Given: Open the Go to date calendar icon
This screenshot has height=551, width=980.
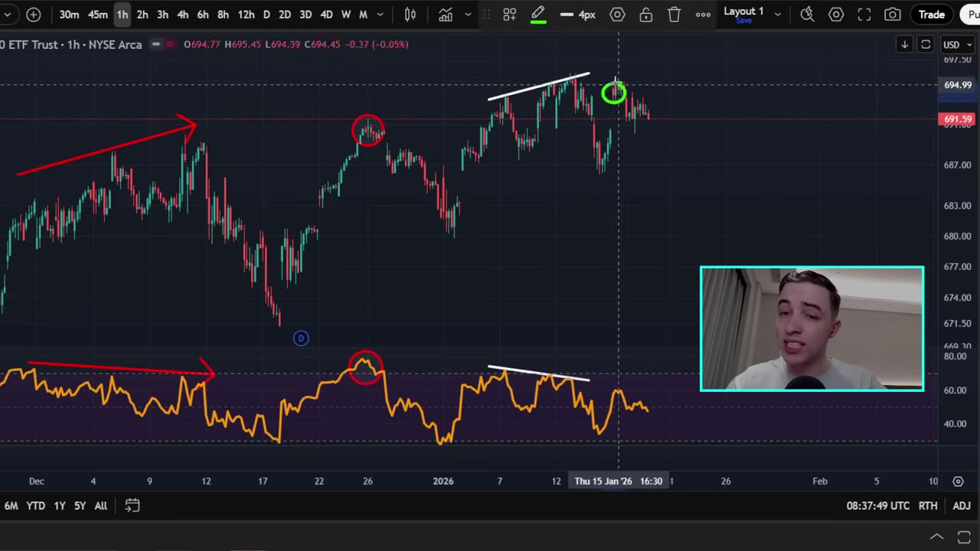Looking at the screenshot, I should [x=132, y=505].
